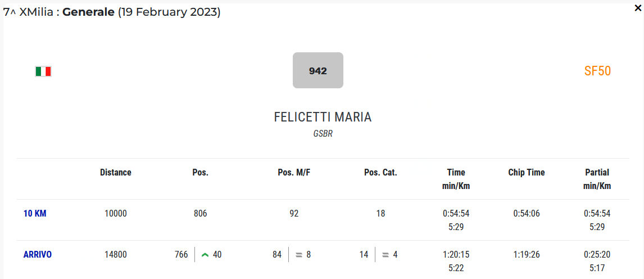Select the bib number 942 badge
Image resolution: width=644 pixels, height=279 pixels.
(318, 71)
